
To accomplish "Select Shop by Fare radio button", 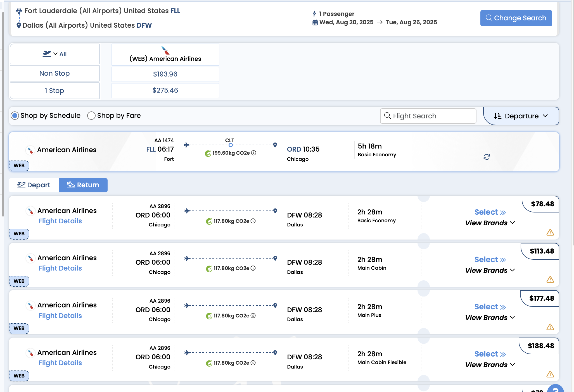I will click(91, 116).
